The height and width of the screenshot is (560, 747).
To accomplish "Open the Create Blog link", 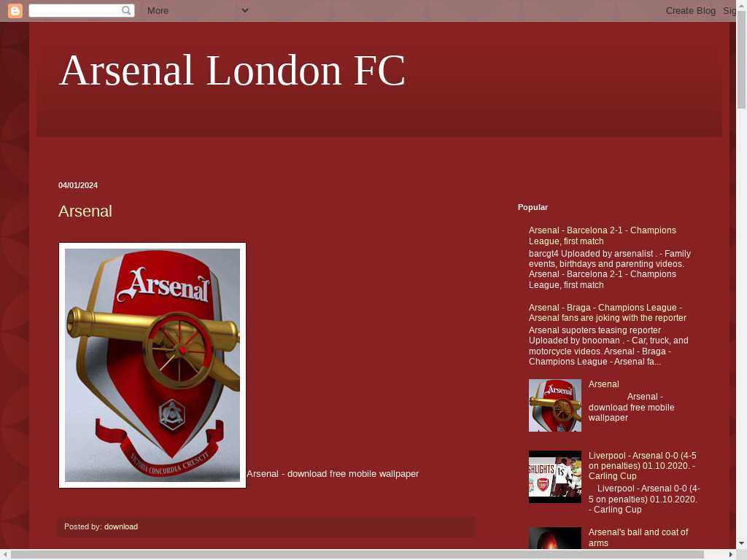I will click(690, 10).
